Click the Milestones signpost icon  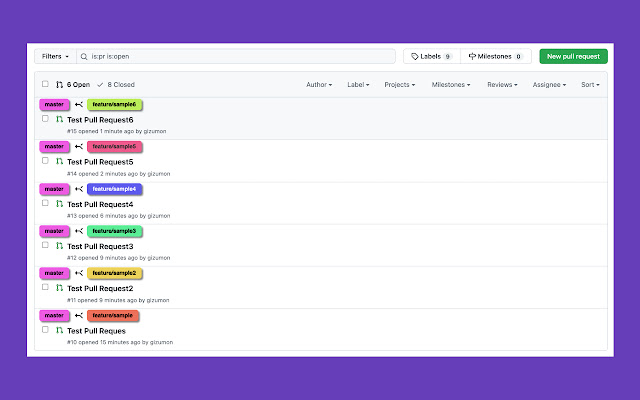[x=472, y=56]
